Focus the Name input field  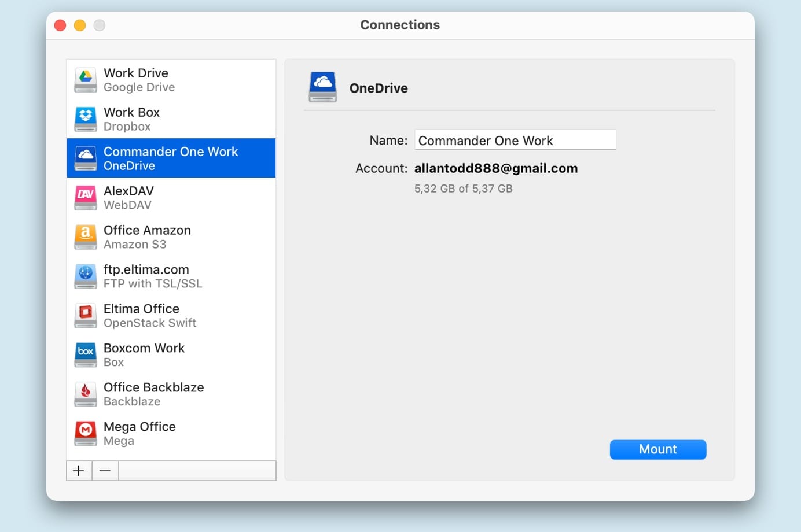(x=515, y=140)
